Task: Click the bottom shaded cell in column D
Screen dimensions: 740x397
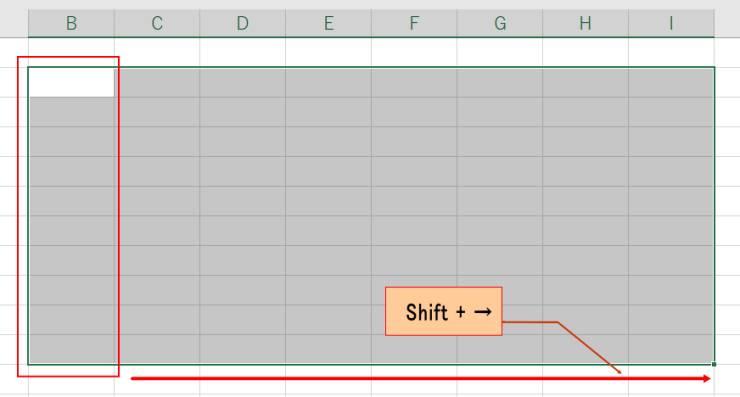Action: [x=243, y=349]
